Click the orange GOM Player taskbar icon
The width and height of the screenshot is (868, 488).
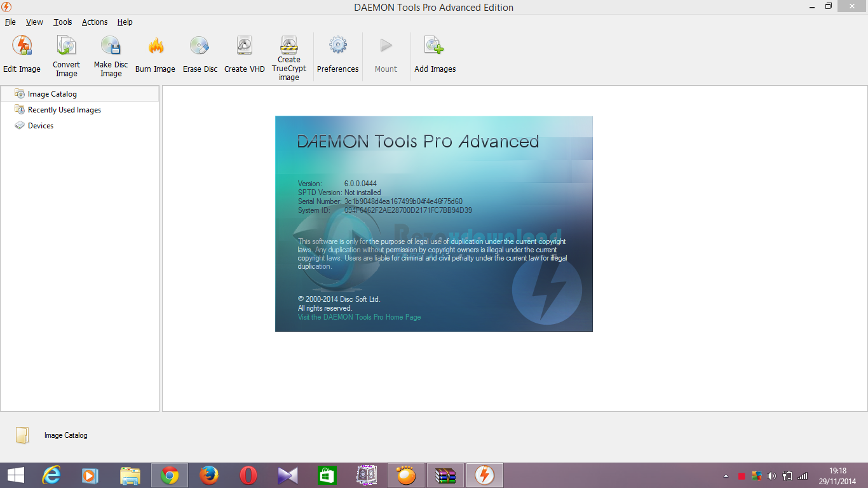[x=405, y=475]
